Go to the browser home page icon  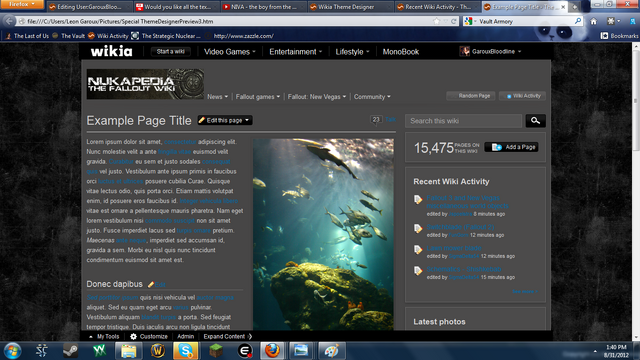pyautogui.click(x=593, y=21)
